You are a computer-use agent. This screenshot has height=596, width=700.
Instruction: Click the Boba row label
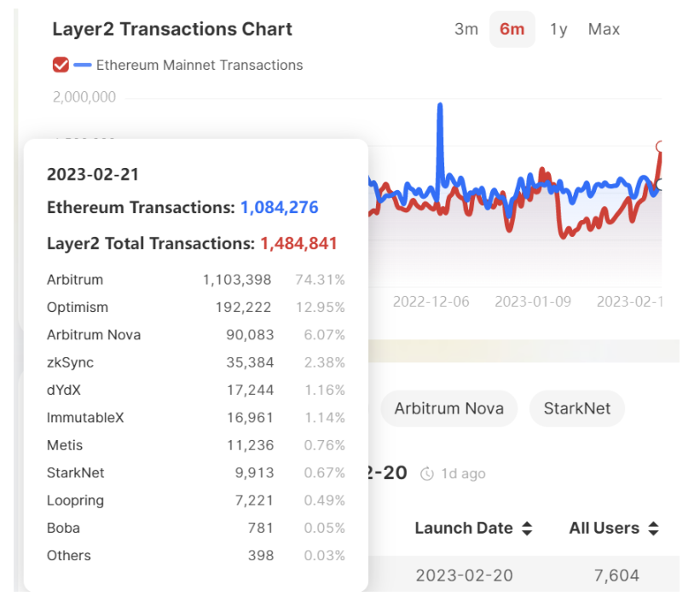click(x=63, y=528)
